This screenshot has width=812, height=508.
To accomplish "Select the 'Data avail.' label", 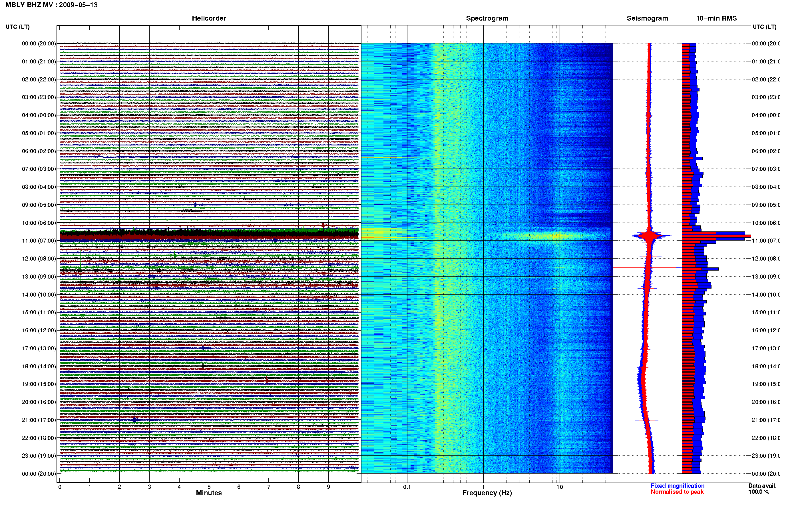I will 762,486.
